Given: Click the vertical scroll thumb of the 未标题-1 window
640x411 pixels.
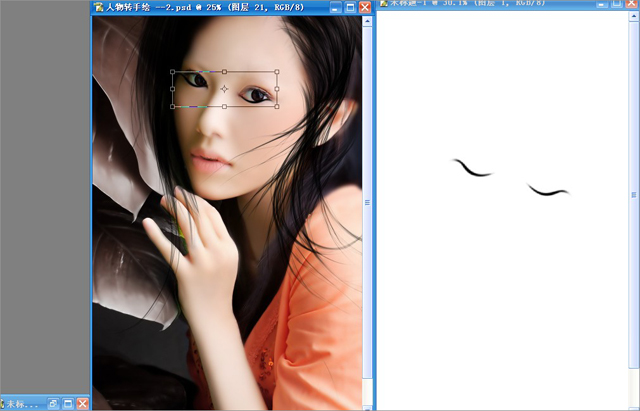Looking at the screenshot, I should click(x=634, y=195).
